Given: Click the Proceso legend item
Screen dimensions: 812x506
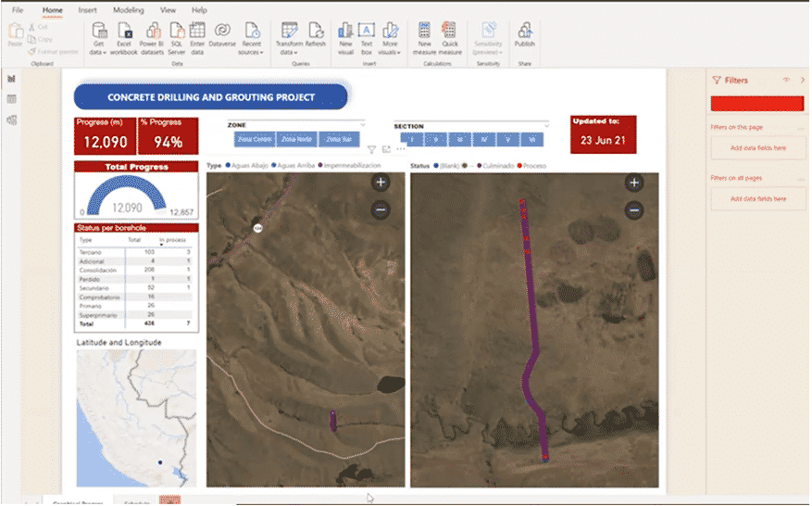Looking at the screenshot, I should (x=531, y=166).
